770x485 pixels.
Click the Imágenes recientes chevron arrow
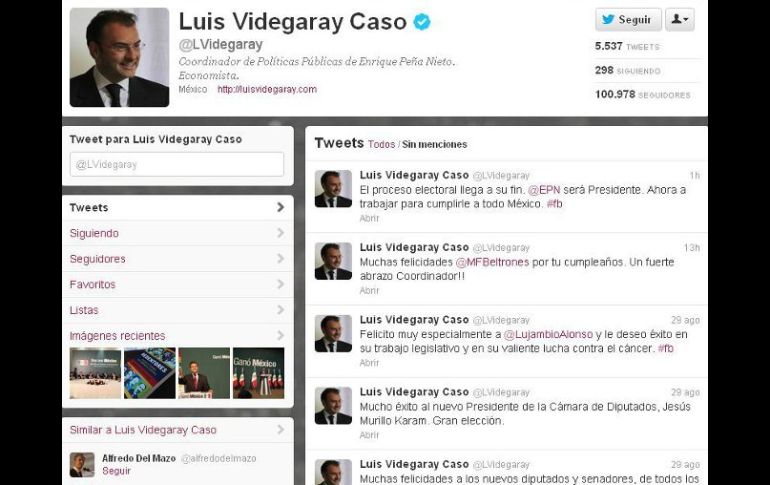(280, 335)
